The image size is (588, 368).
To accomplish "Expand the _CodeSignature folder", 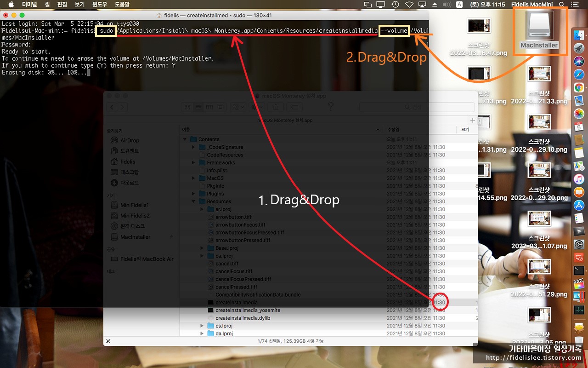I will point(193,147).
